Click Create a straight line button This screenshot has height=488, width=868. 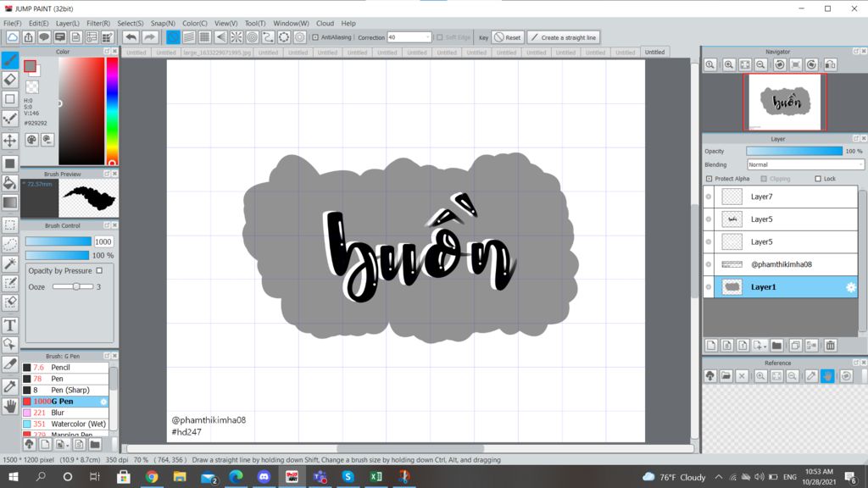click(x=564, y=37)
